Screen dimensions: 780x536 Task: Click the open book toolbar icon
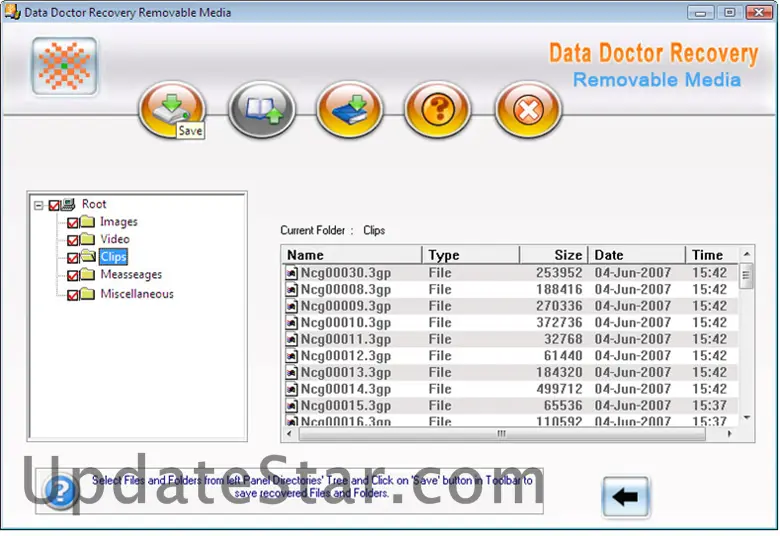(261, 108)
